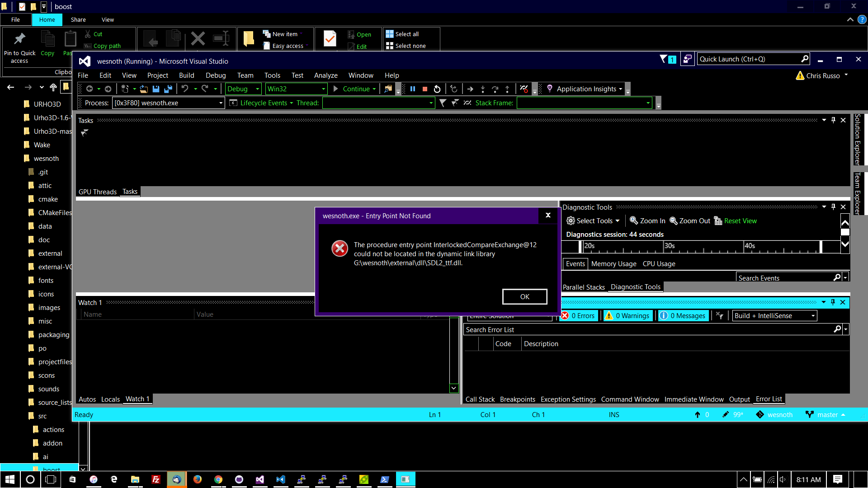Viewport: 868px width, 488px height.
Task: Switch to GPU Threads tab
Action: click(x=97, y=192)
